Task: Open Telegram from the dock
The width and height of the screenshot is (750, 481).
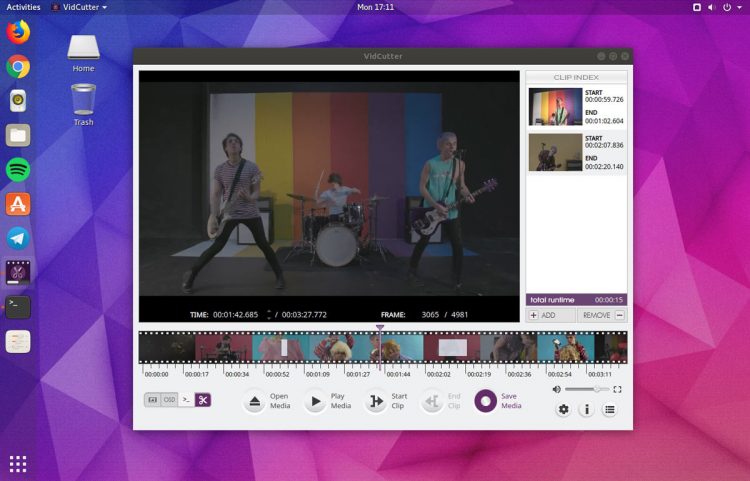Action: tap(18, 239)
